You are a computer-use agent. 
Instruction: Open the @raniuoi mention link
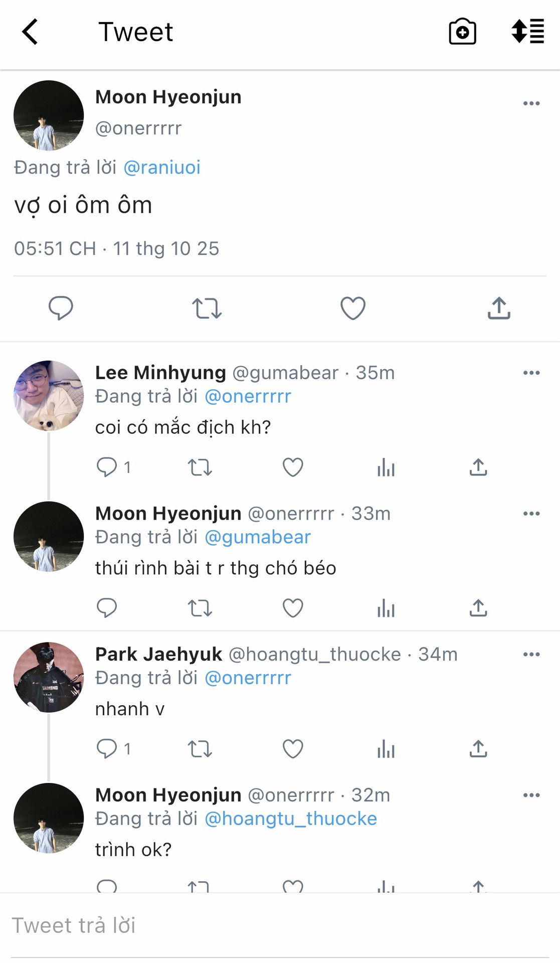162,168
